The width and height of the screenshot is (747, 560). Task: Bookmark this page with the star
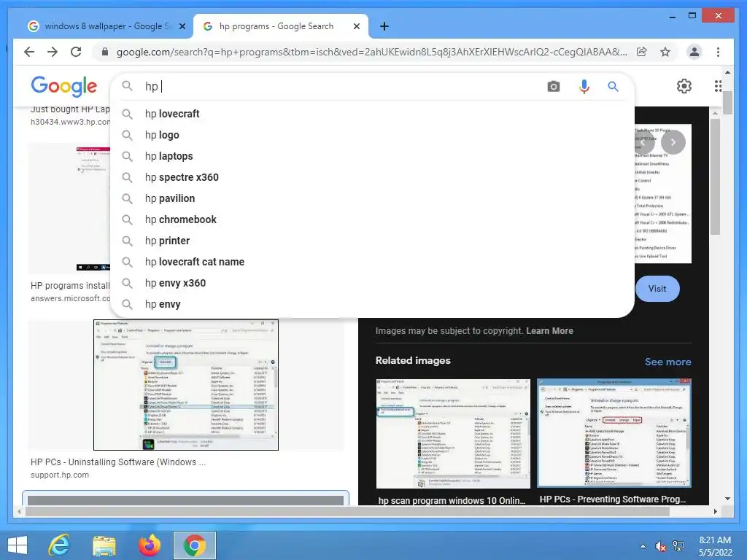click(x=665, y=52)
